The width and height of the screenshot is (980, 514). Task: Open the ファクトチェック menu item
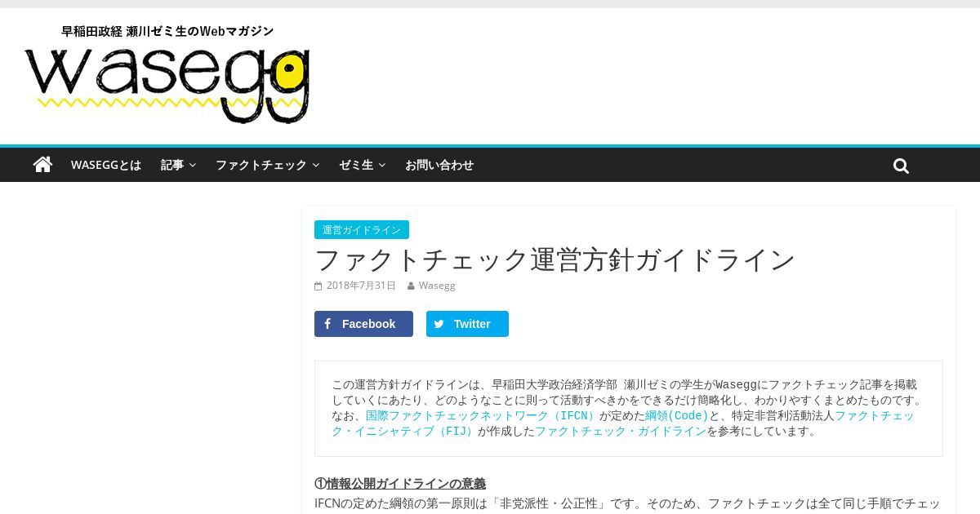tap(261, 165)
